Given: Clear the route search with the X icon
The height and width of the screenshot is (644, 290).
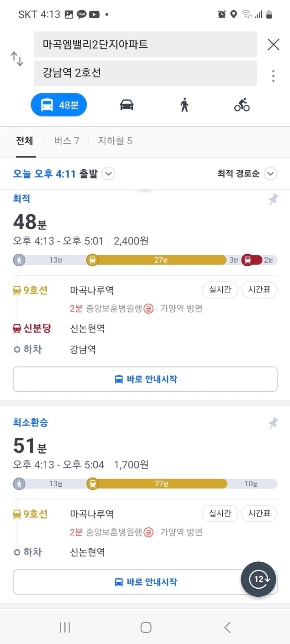Looking at the screenshot, I should pos(273,44).
